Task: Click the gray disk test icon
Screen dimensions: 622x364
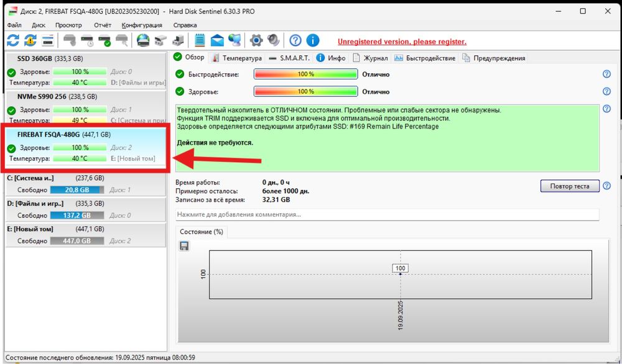Action: (x=70, y=40)
